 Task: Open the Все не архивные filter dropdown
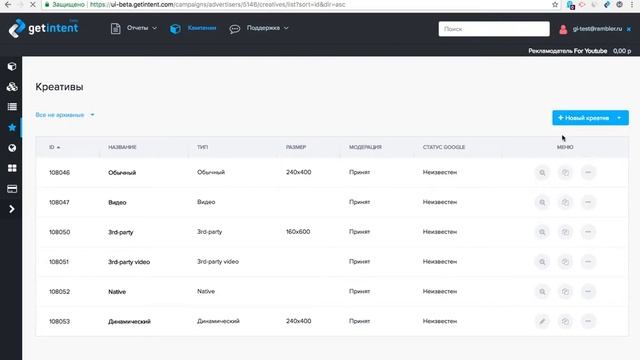click(65, 115)
